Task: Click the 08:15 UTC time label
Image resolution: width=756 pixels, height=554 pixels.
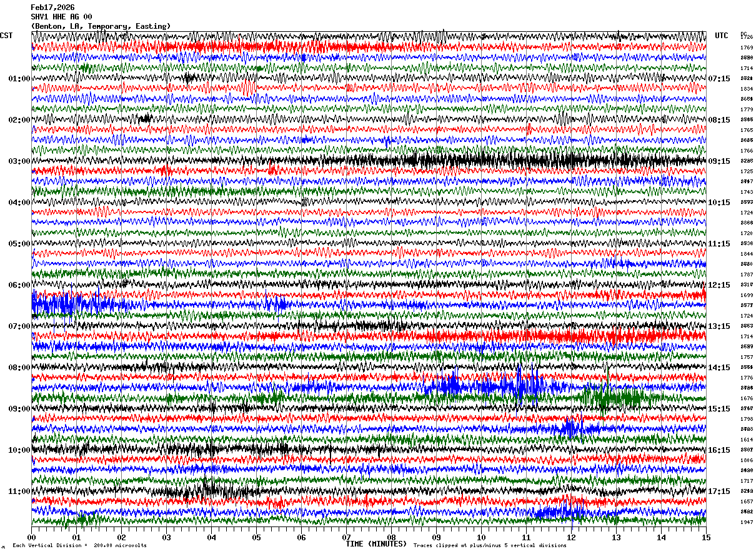Action: click(x=720, y=120)
